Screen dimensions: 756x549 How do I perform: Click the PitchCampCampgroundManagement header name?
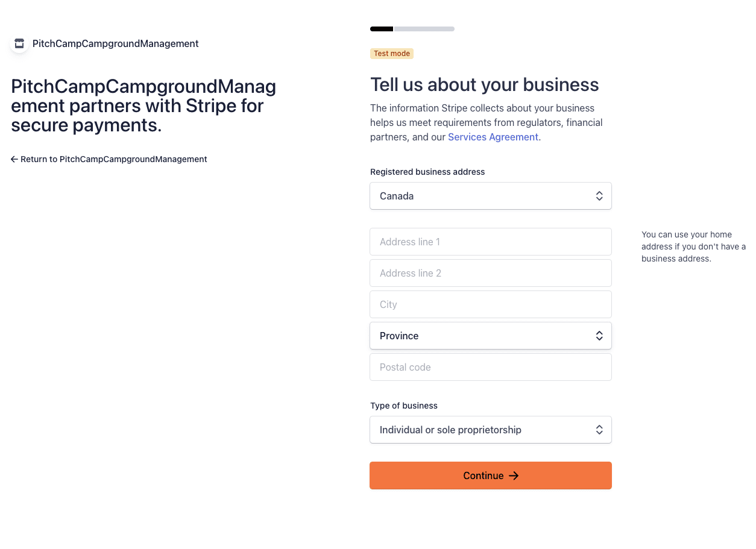(x=116, y=43)
